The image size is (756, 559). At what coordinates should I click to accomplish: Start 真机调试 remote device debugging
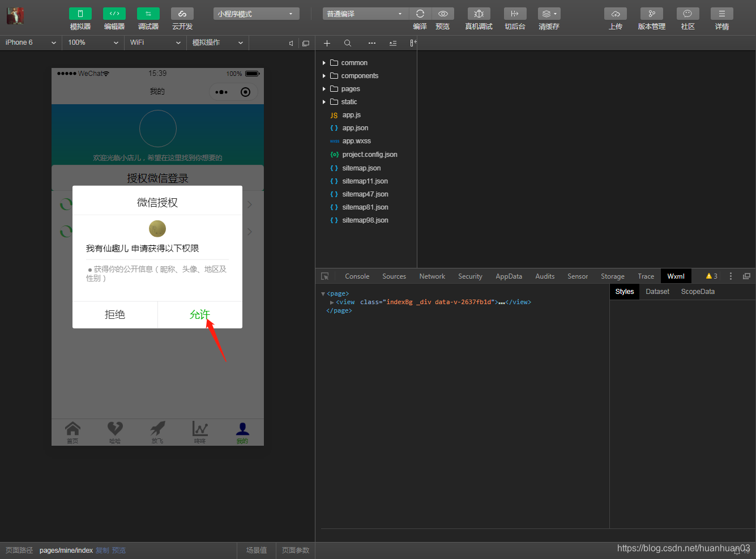click(479, 14)
